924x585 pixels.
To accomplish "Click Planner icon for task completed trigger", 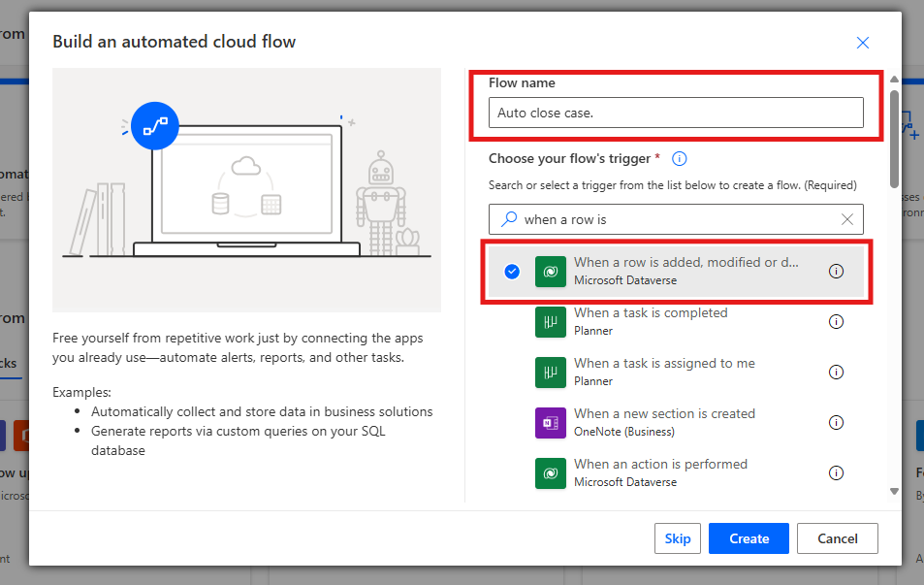I will pyautogui.click(x=550, y=322).
